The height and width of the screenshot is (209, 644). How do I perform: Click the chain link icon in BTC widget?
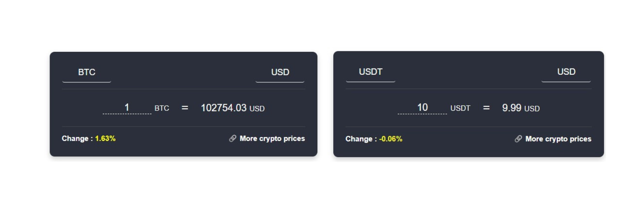coord(233,138)
